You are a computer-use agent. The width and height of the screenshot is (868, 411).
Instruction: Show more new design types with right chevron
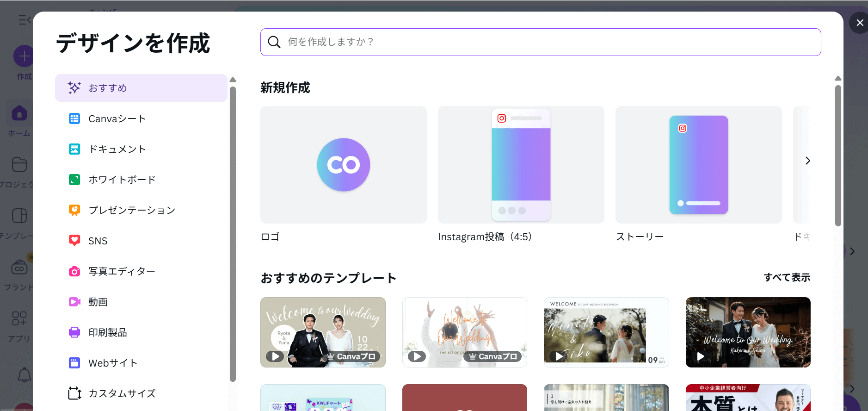click(x=807, y=161)
